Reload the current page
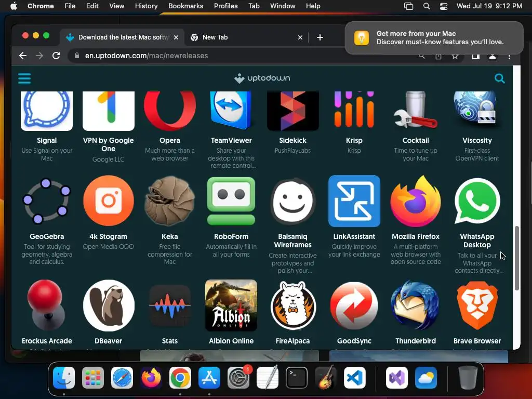This screenshot has width=532, height=399. click(x=56, y=56)
